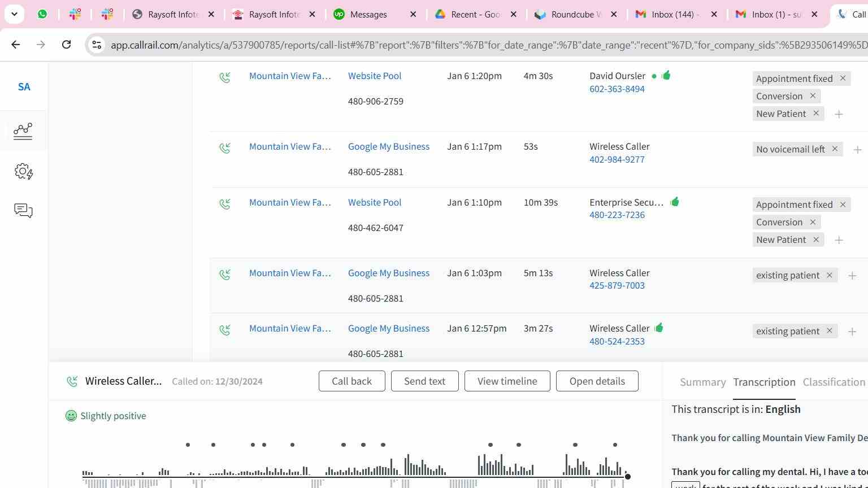Switch to the Summary tab
Screen dimensions: 868x488
coord(702,382)
